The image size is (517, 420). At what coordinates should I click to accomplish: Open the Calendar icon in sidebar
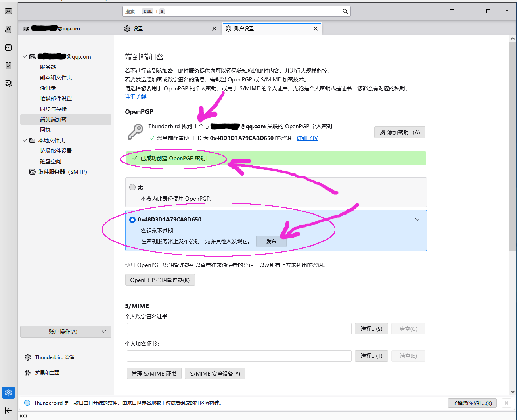pyautogui.click(x=8, y=48)
